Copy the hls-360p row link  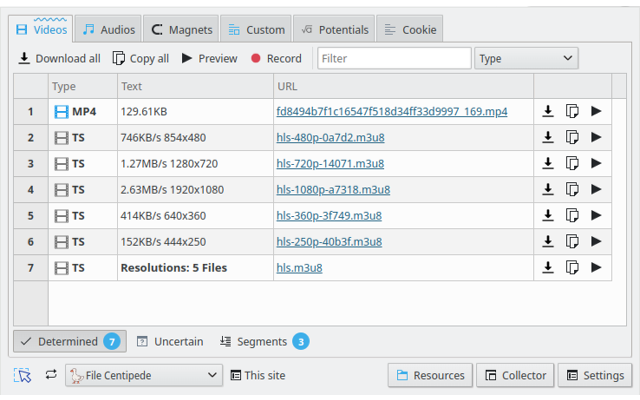[572, 215]
